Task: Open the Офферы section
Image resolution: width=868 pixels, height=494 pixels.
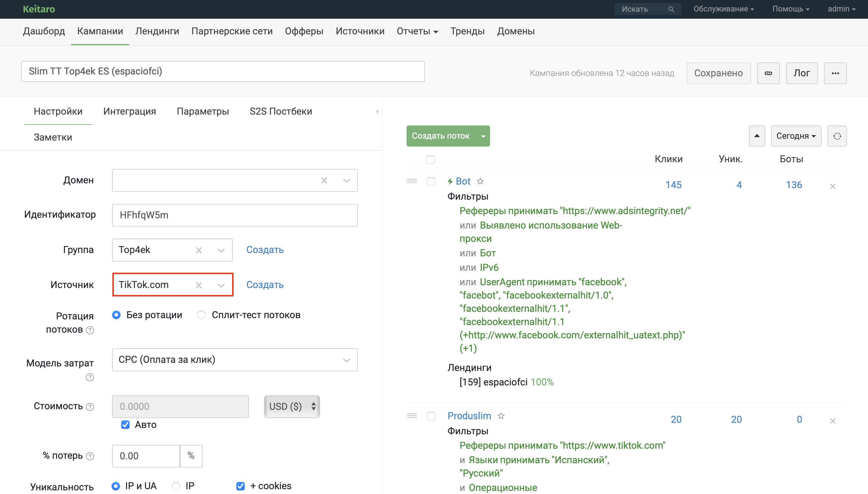Action: point(304,31)
